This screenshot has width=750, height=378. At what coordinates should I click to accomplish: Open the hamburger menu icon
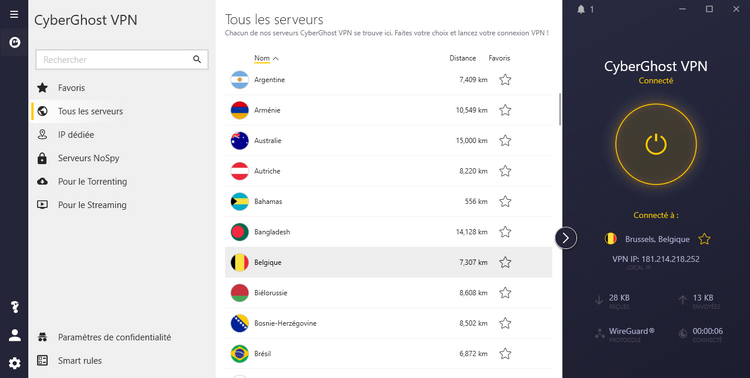click(x=14, y=14)
